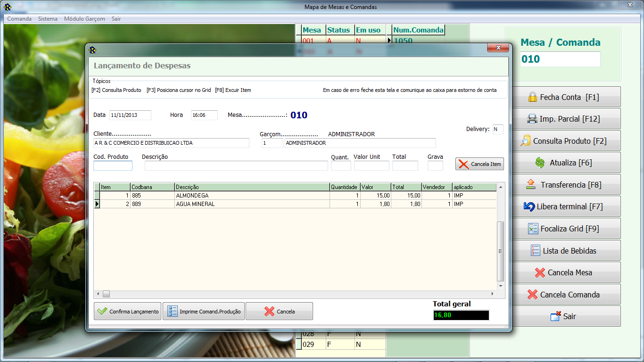
Task: Click the aplicado column header in the grid
Action: (x=475, y=187)
